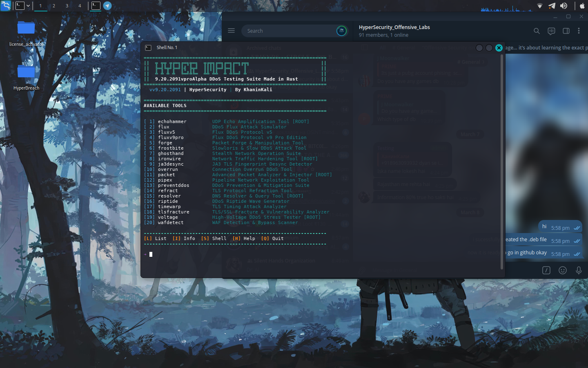This screenshot has width=588, height=368.
Task: Click the 'pipex' tool entry
Action: pos(165,180)
